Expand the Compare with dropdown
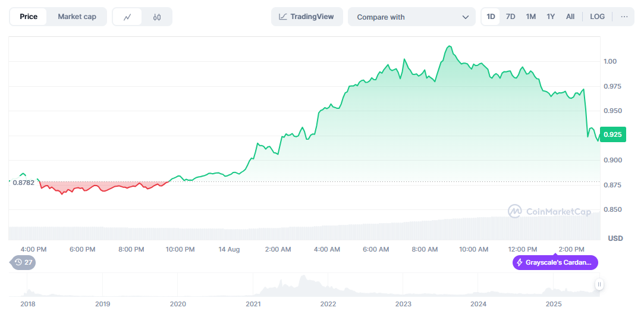 (411, 17)
